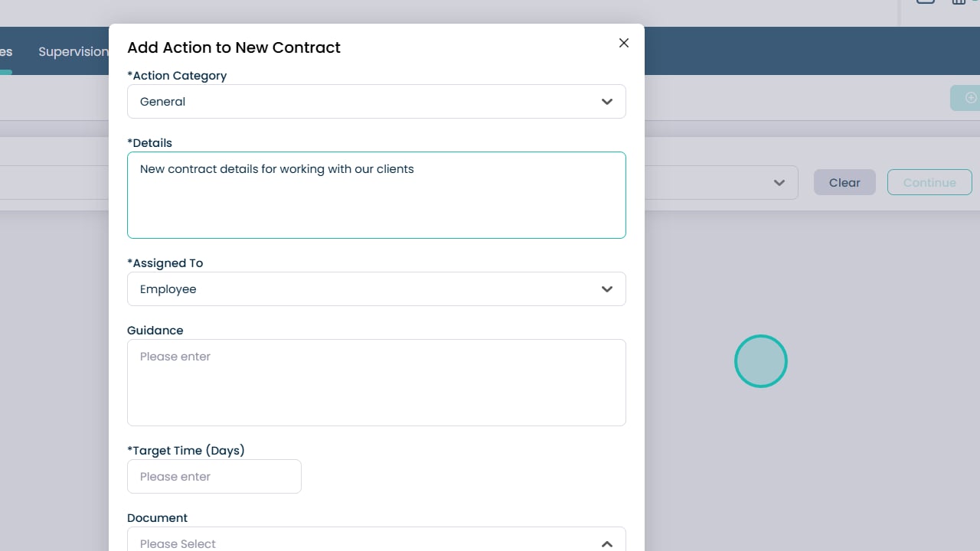Click the Target Time (Days) label

[x=186, y=451]
